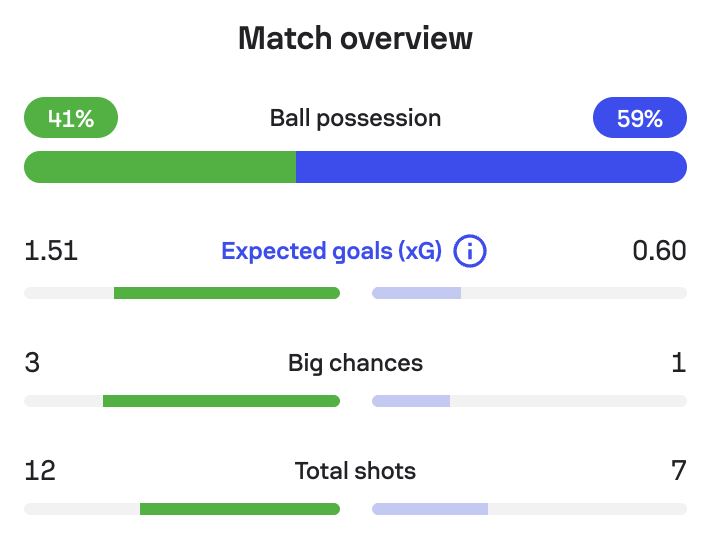Click the 0.60 expected goals value
708x536 pixels.
[659, 251]
